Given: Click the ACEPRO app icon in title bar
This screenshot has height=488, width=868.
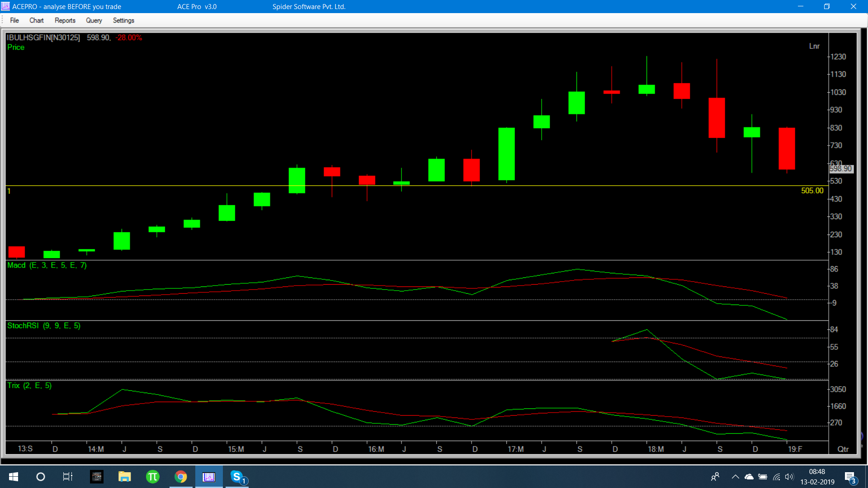Looking at the screenshot, I should click(x=5, y=6).
